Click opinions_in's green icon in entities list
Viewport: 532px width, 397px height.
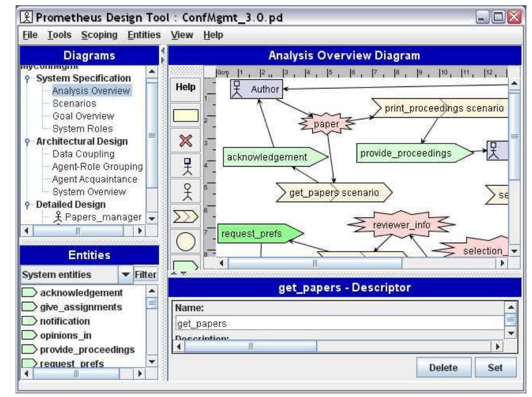pos(29,335)
